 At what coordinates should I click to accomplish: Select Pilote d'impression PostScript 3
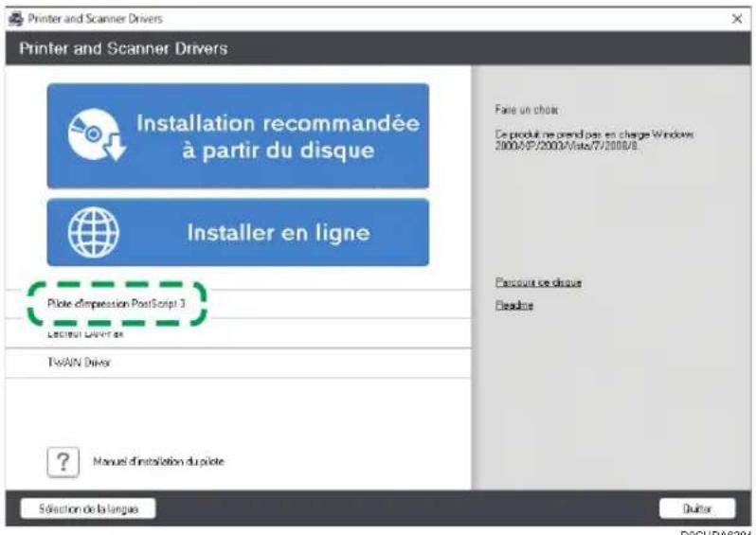[x=117, y=304]
